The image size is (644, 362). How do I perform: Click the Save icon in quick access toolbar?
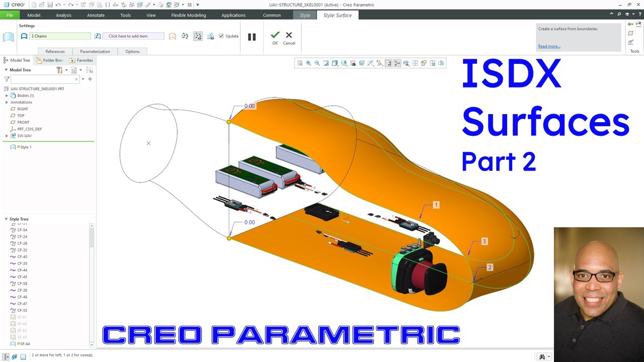pyautogui.click(x=50, y=5)
